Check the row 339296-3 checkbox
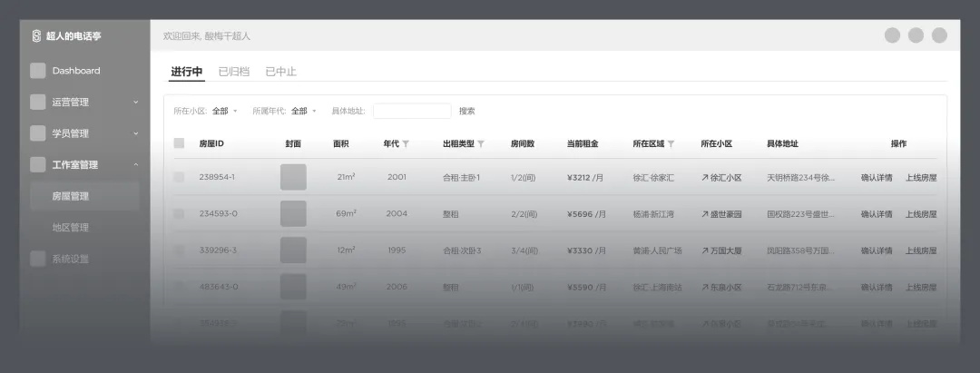980x373 pixels. [179, 250]
